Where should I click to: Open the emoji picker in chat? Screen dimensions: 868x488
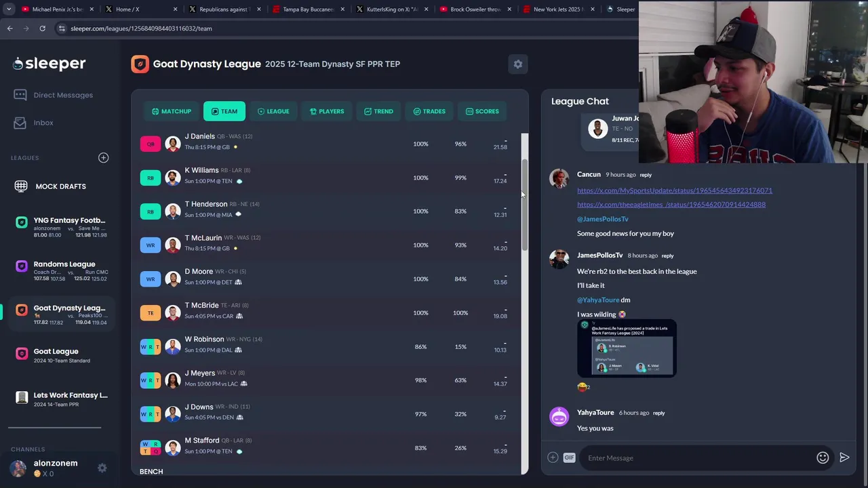tap(823, 457)
